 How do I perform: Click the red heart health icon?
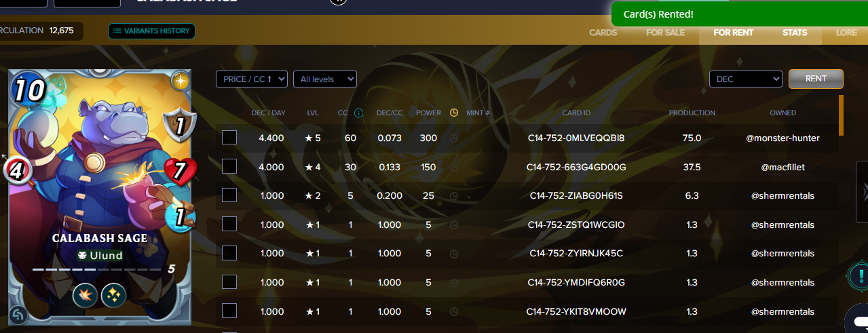click(180, 171)
